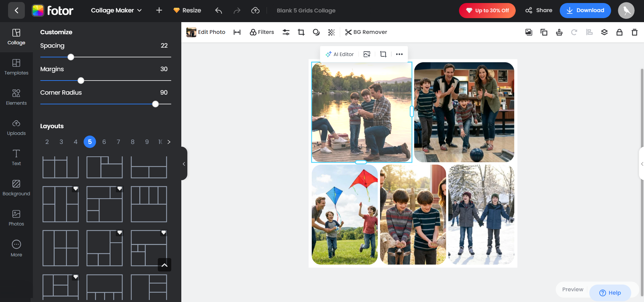Open the Layers panel icon
644x302 pixels.
(x=604, y=32)
